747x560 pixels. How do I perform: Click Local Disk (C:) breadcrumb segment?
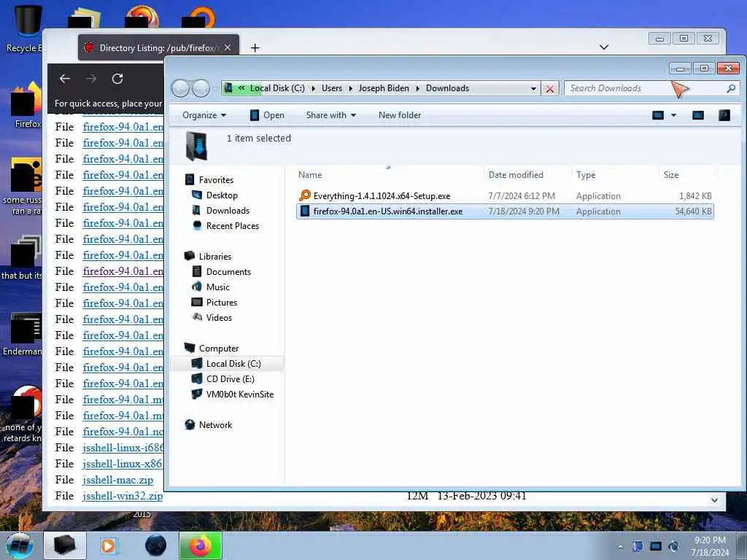277,88
